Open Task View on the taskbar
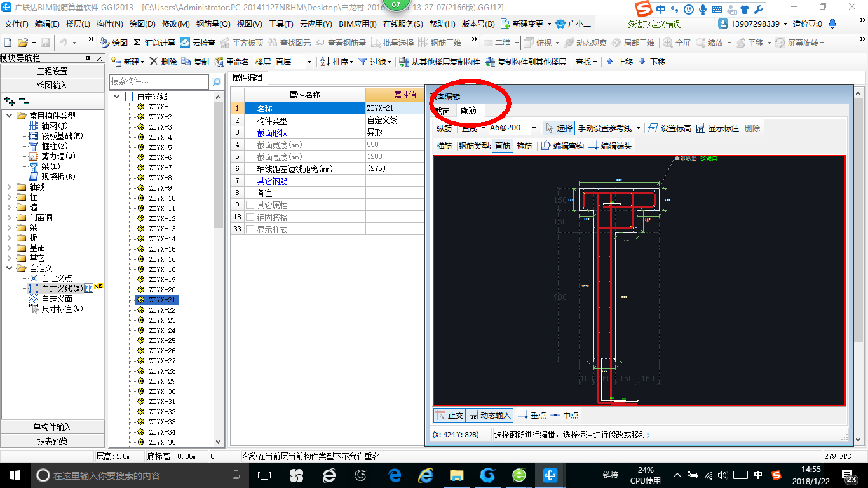The height and width of the screenshot is (488, 868). (x=264, y=475)
